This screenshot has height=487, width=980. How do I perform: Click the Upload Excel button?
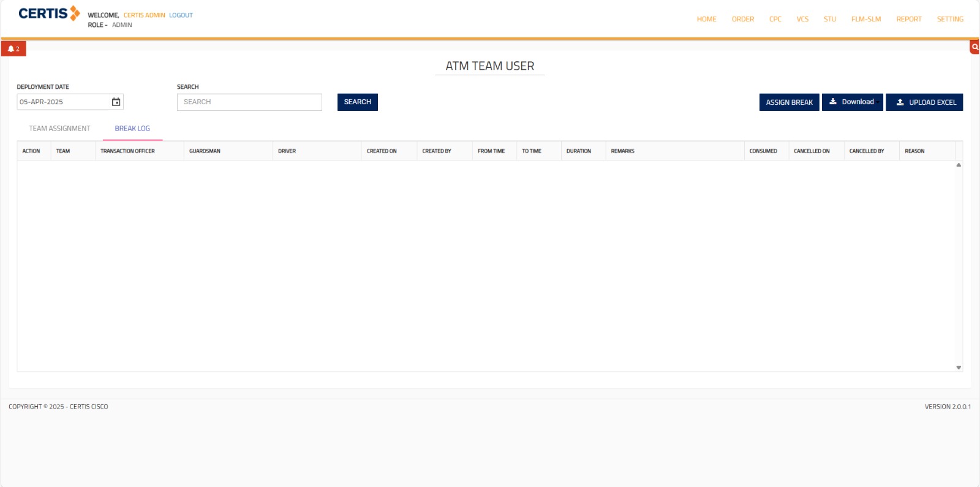[924, 102]
